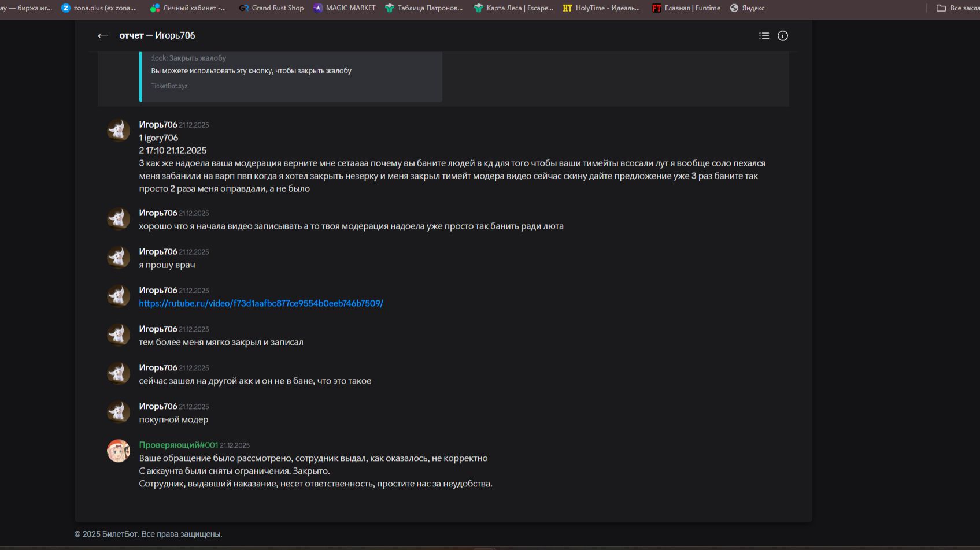Open the Карта Леса | Escape bookmark
The image size is (980, 550).
click(513, 8)
